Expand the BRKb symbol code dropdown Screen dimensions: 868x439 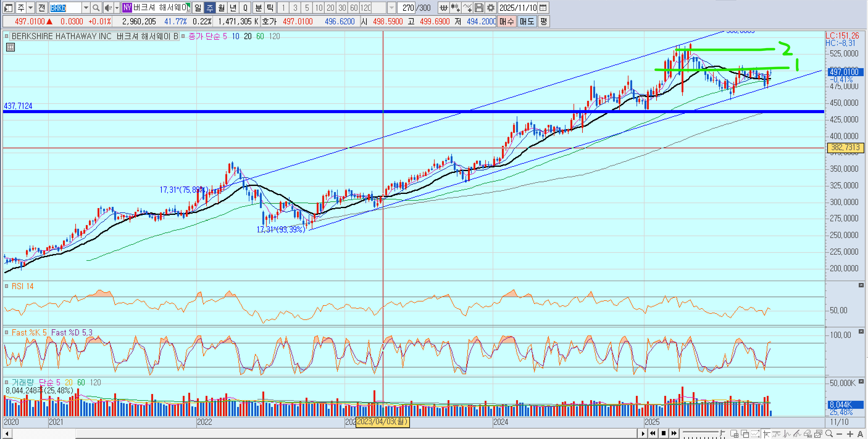click(86, 7)
